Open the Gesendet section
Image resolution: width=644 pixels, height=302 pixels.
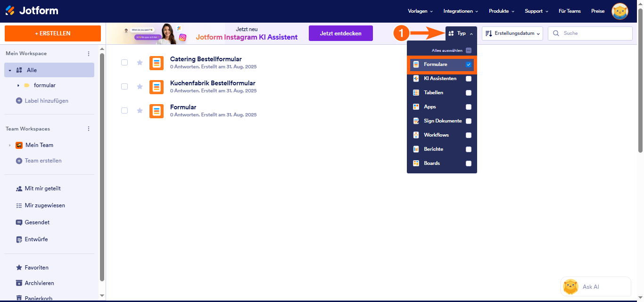tap(37, 222)
